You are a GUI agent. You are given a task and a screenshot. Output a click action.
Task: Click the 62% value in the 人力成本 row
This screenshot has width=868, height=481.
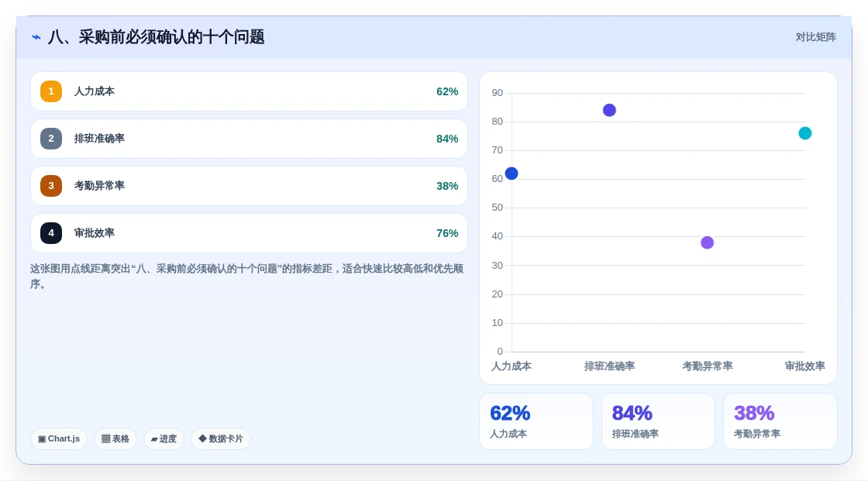click(447, 91)
